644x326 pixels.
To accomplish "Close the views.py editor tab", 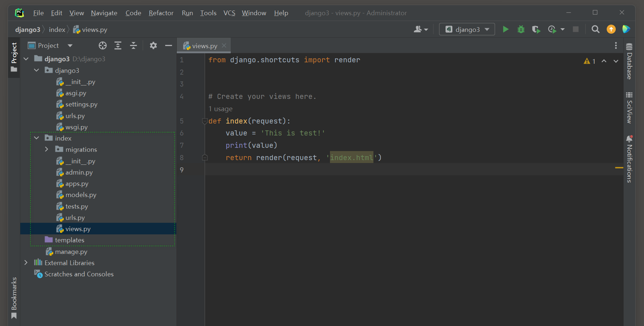I will pos(224,46).
